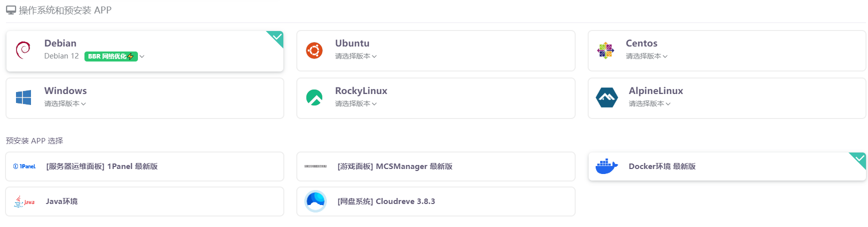Expand Centos 请选择版本 version dropdown
This screenshot has width=868, height=227.
[647, 56]
